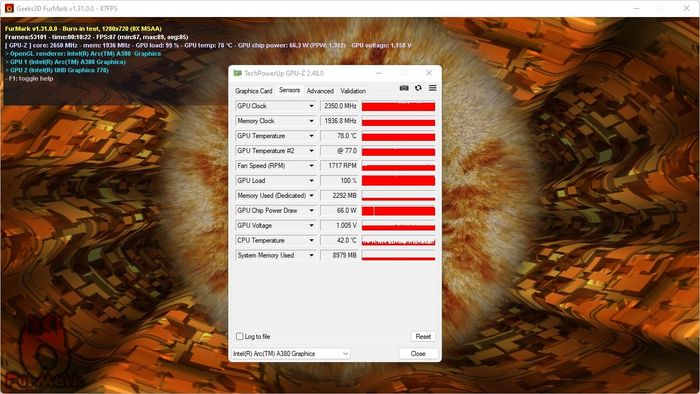Open the Intel Arc A380 Graphics device selector
The height and width of the screenshot is (394, 700).
pos(291,353)
